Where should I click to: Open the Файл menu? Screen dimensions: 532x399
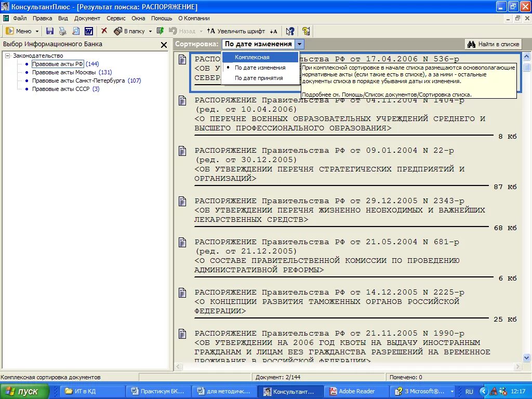click(x=20, y=18)
